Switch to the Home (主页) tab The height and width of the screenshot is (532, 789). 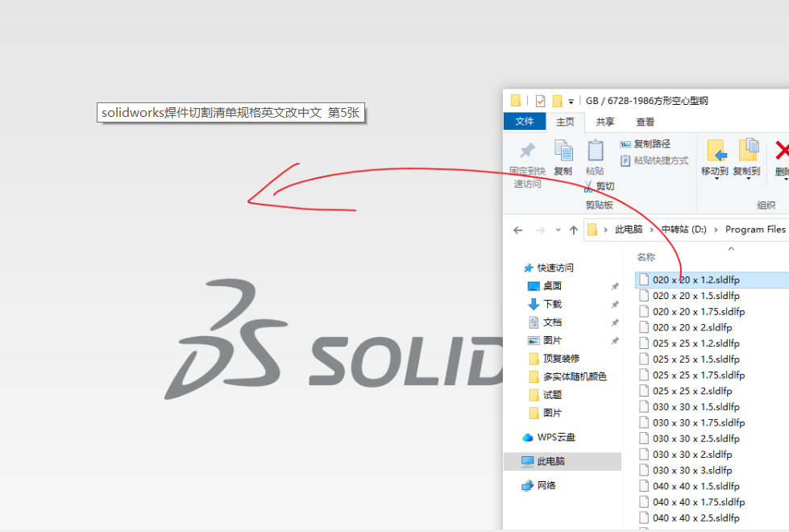(565, 122)
